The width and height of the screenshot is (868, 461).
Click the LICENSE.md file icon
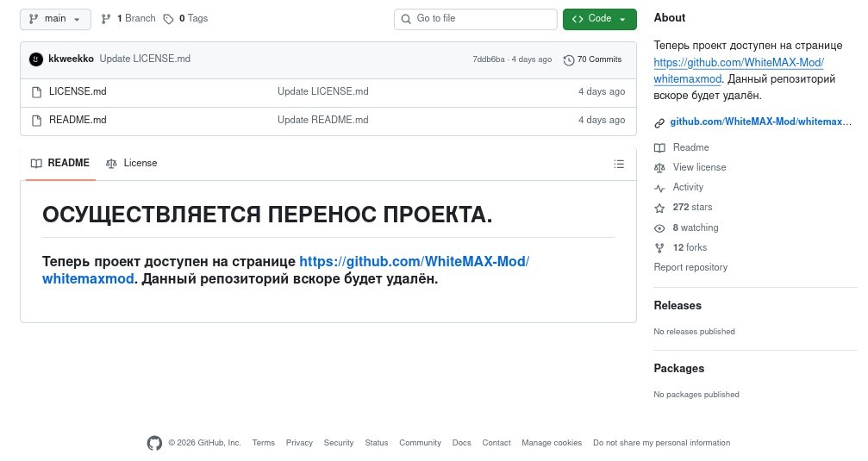click(x=36, y=92)
